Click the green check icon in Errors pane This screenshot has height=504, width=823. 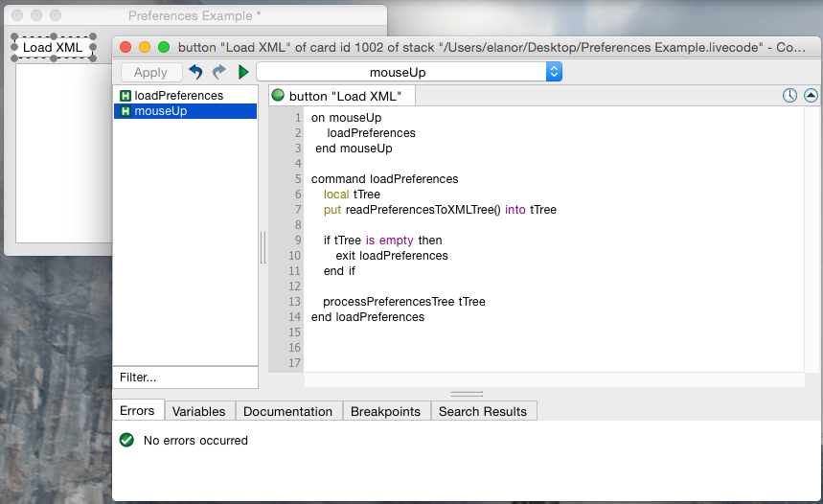126,441
